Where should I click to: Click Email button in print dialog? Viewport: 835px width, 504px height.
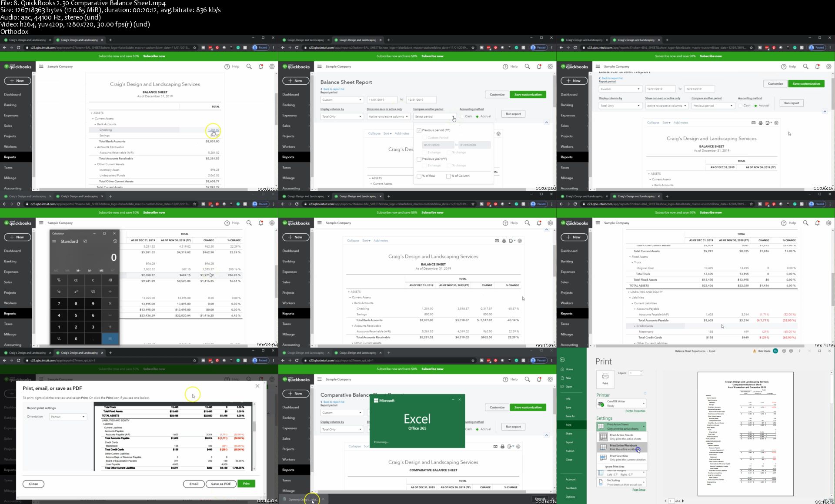click(x=194, y=484)
